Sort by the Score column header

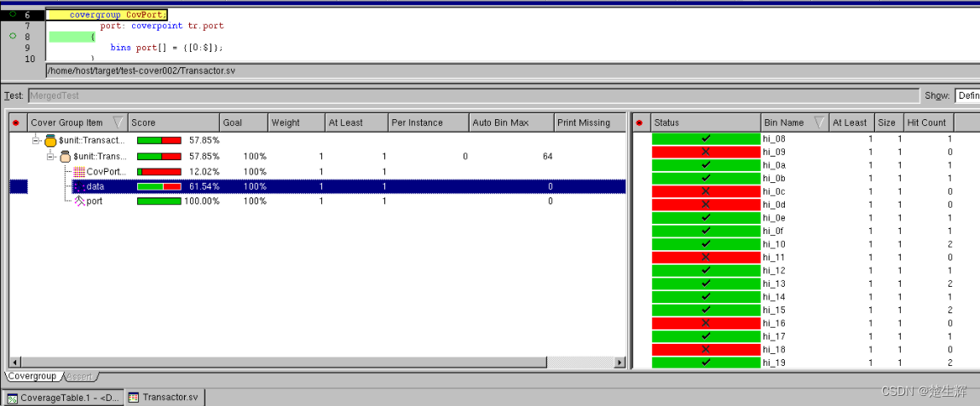175,123
